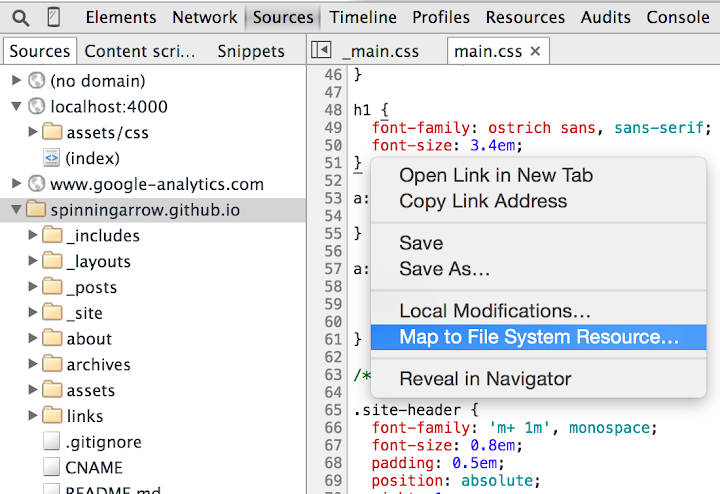Switch to the Timeline panel
Viewport: 720px width, 494px height.
(363, 17)
